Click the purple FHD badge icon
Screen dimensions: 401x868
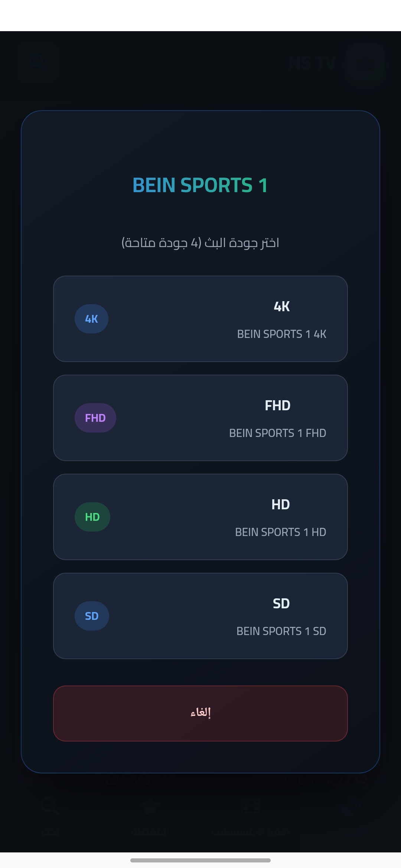pos(95,418)
